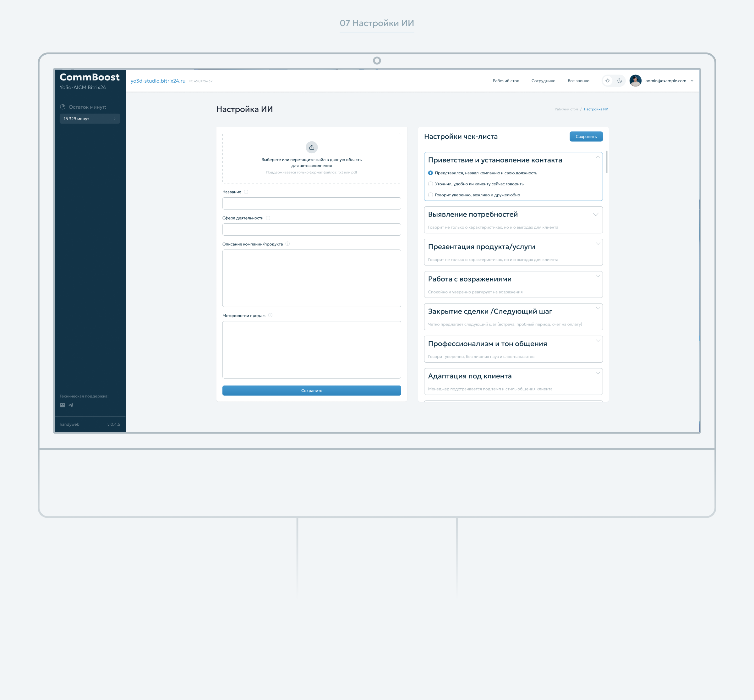Click the email support icon in sidebar

pyautogui.click(x=62, y=405)
